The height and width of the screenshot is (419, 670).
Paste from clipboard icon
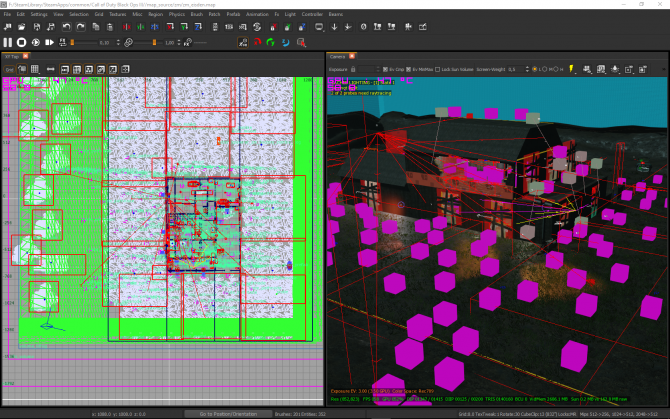pos(110,27)
